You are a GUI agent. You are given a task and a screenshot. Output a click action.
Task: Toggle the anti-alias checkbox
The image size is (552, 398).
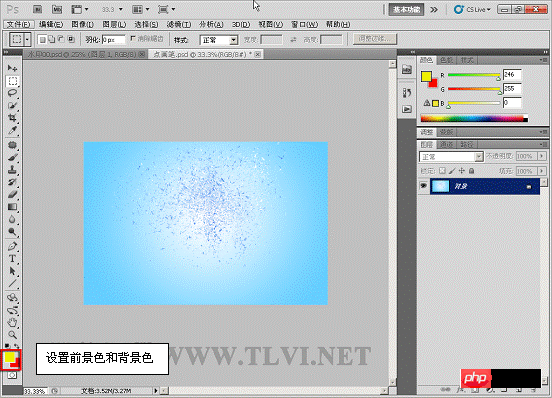tap(133, 38)
